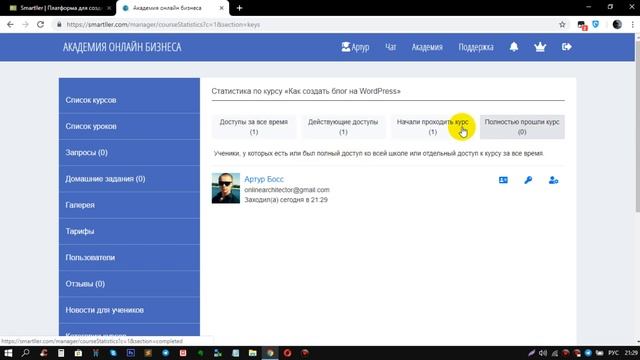Click the key access icon for Артур Босс
Screen dimensions: 640x360
[528, 180]
